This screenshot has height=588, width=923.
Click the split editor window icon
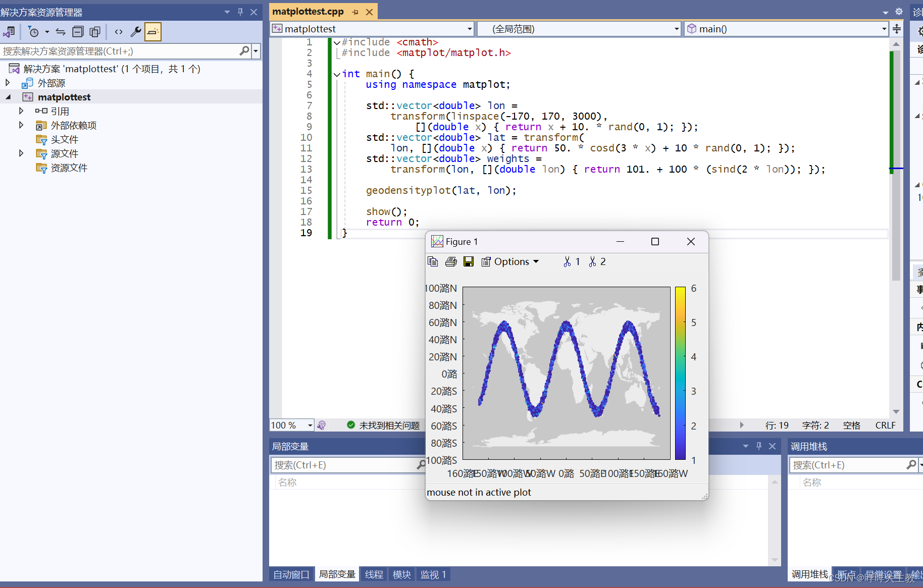[897, 29]
